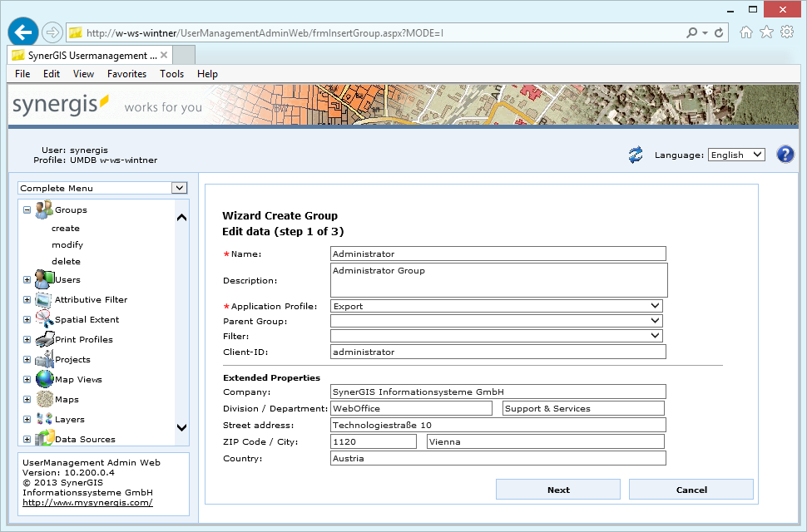The height and width of the screenshot is (532, 807).
Task: Click the Users icon in sidebar
Action: (x=44, y=280)
